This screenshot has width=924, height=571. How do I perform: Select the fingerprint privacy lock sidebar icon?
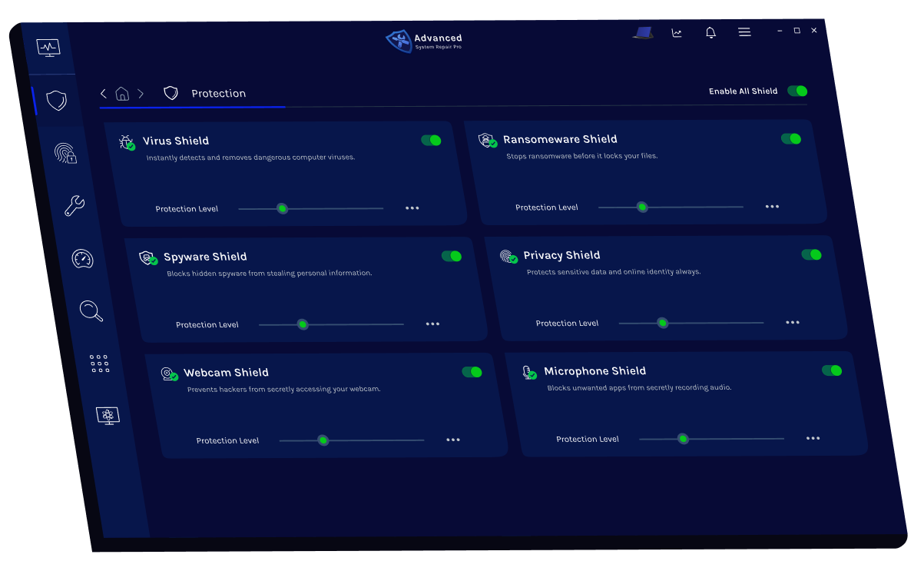(65, 153)
